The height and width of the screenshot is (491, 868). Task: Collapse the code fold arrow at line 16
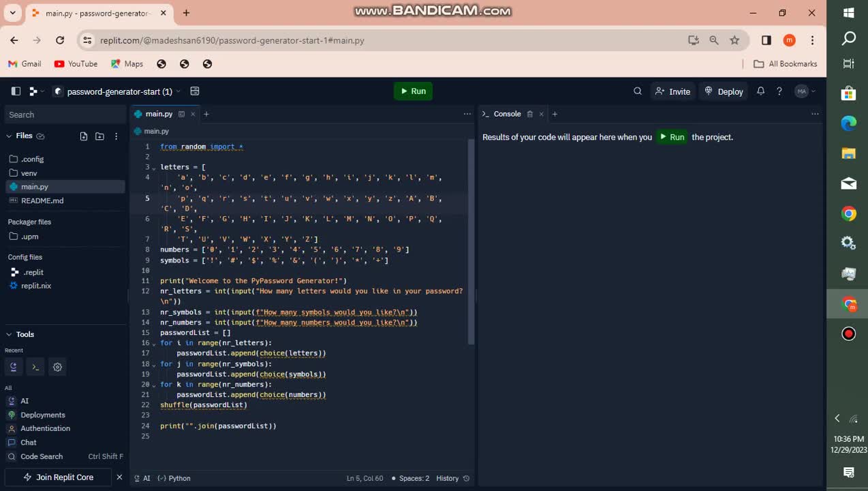pyautogui.click(x=154, y=344)
